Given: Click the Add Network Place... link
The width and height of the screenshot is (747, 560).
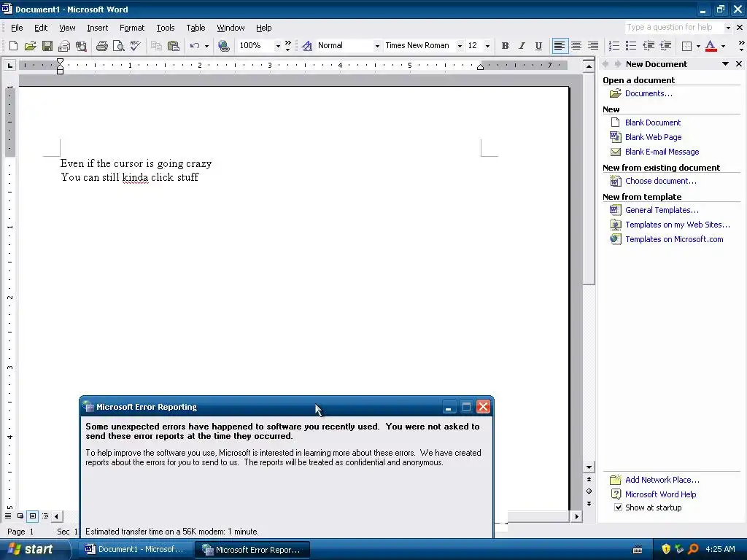Looking at the screenshot, I should tap(662, 480).
